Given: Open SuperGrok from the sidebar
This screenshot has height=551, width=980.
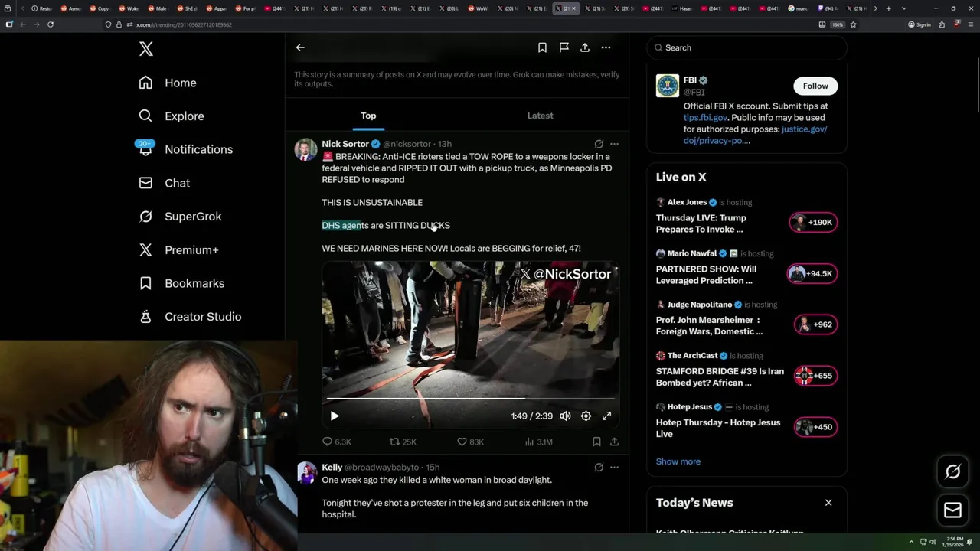Looking at the screenshot, I should click(180, 217).
